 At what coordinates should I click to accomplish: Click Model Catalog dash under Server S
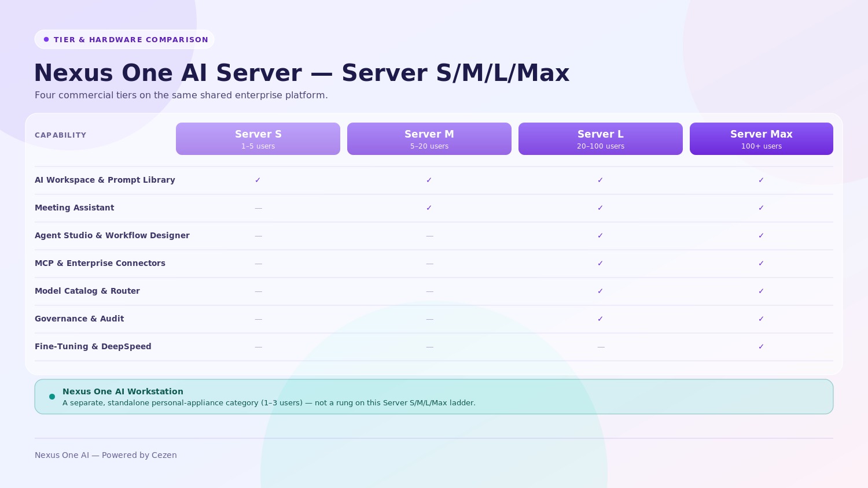(x=258, y=291)
